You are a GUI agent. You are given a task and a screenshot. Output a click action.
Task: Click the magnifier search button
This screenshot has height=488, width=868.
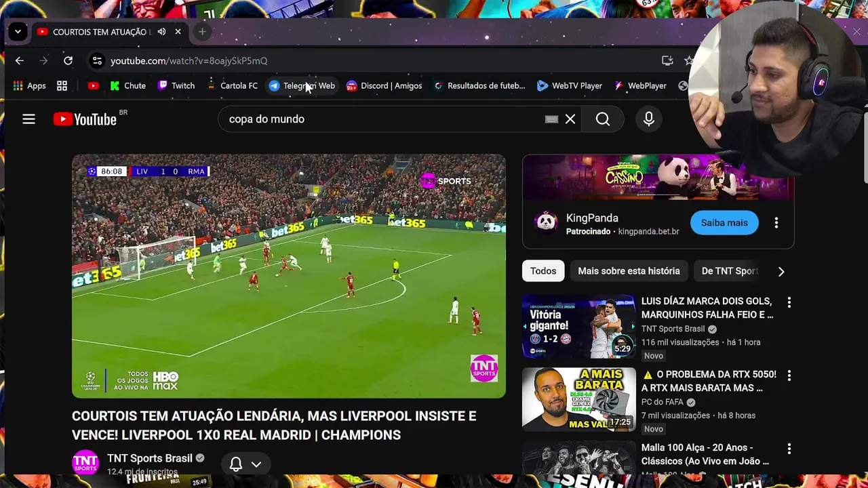[x=603, y=119]
